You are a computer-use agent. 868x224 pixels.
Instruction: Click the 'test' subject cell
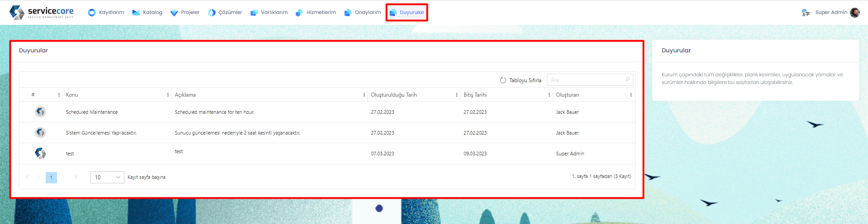(x=70, y=154)
